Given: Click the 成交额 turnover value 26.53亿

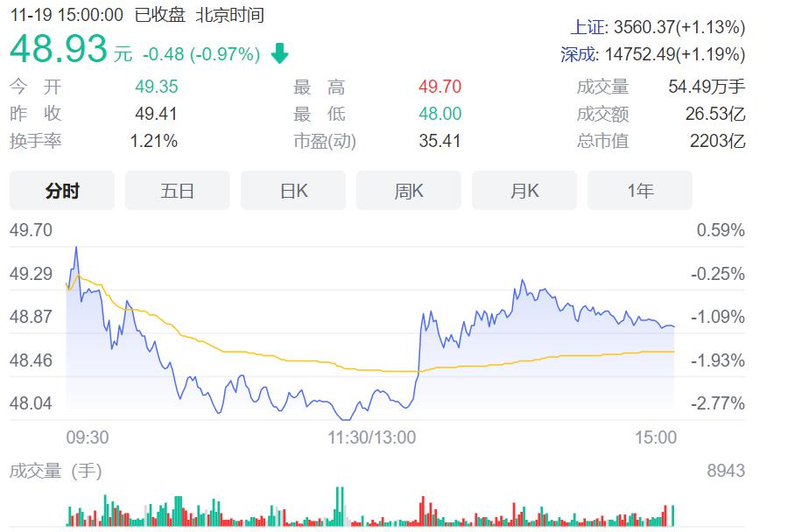Looking at the screenshot, I should pyautogui.click(x=714, y=114).
